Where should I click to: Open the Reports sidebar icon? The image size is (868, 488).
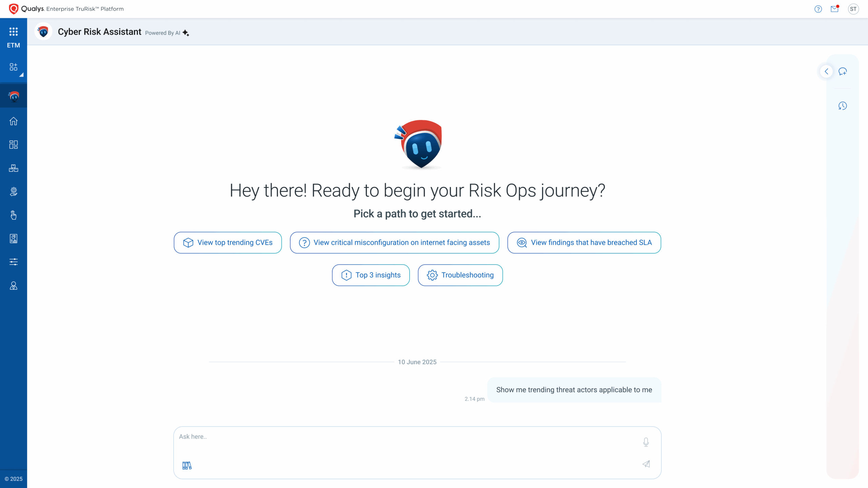coord(14,239)
